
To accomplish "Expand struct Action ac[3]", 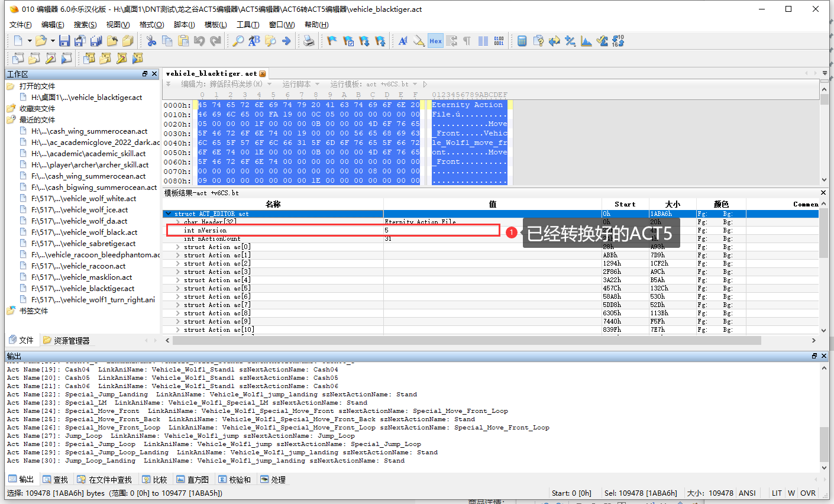I will tap(178, 272).
